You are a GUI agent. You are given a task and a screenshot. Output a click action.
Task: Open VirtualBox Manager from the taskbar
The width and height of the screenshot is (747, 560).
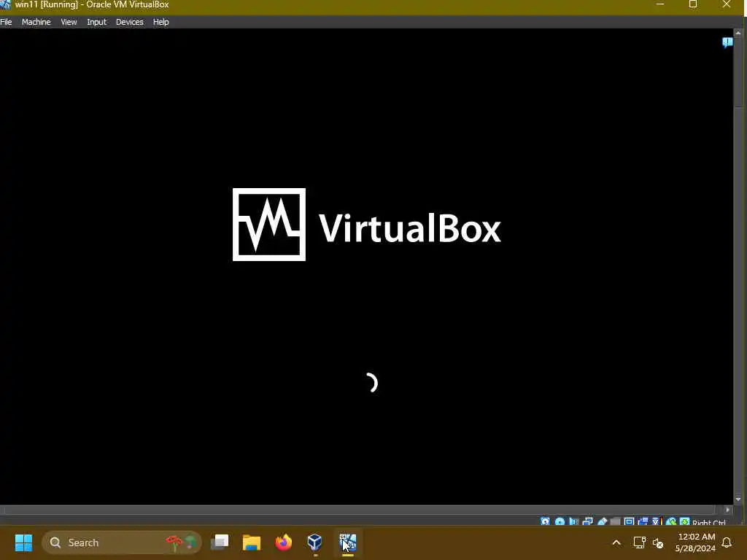(315, 542)
